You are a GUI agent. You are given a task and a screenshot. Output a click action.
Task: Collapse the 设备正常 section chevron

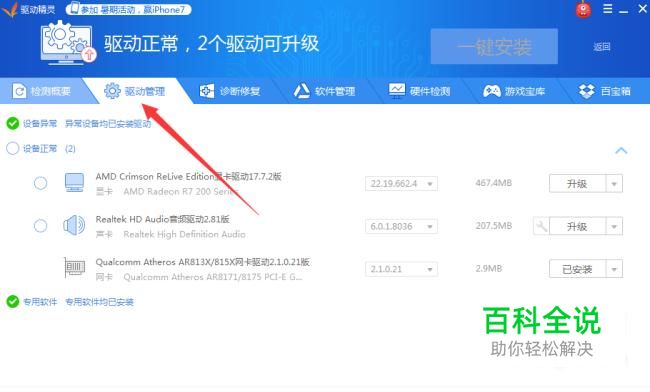point(621,150)
